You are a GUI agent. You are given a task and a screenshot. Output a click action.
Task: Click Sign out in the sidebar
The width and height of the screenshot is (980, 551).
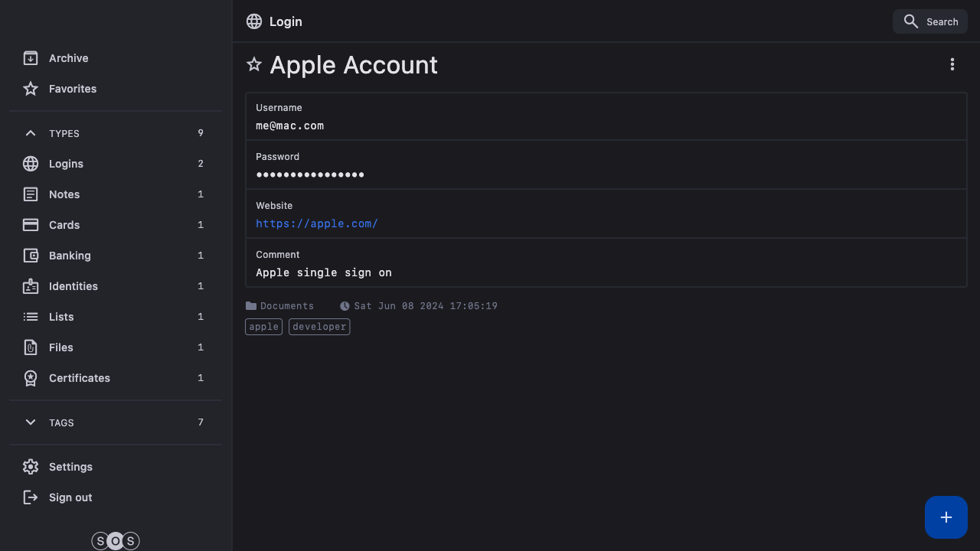click(70, 497)
